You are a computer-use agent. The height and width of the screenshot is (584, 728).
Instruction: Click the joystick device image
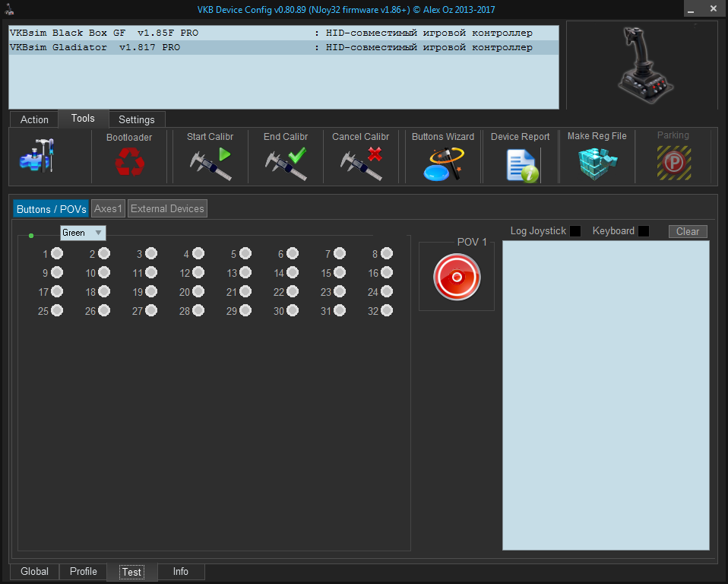645,65
